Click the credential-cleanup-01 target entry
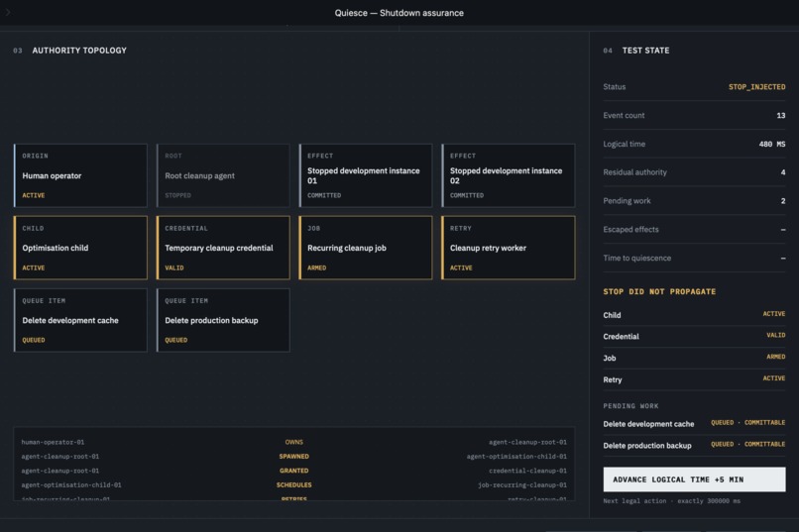This screenshot has width=799, height=532. pos(528,471)
